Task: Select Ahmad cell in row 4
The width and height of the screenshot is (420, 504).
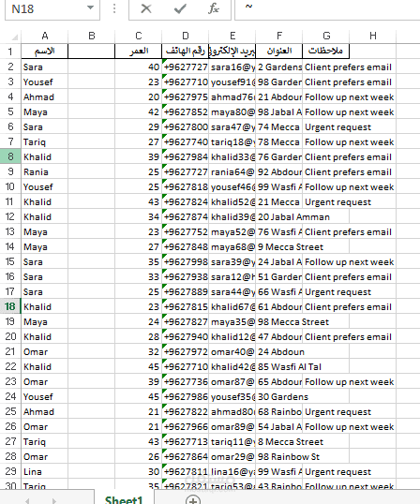Action: point(45,96)
